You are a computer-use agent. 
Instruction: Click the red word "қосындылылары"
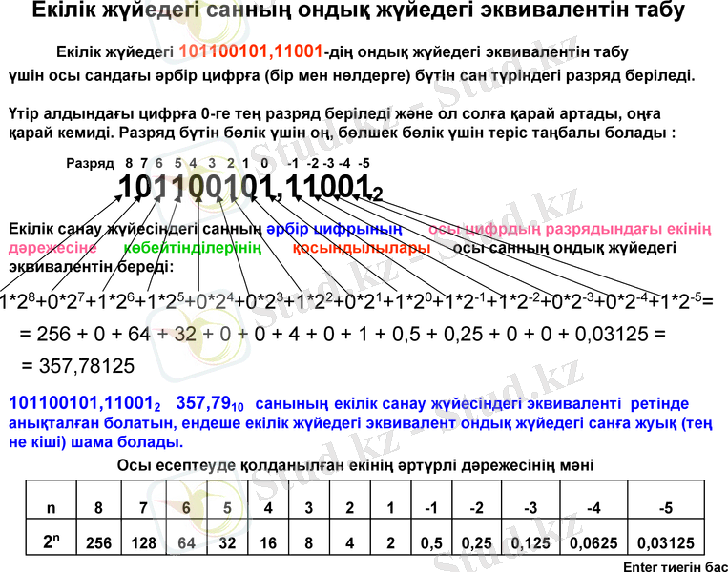coord(362,248)
